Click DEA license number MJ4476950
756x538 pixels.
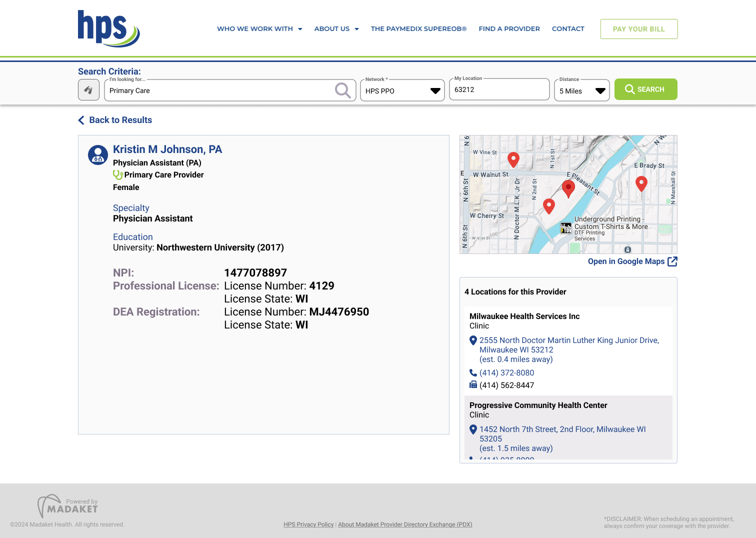click(339, 312)
